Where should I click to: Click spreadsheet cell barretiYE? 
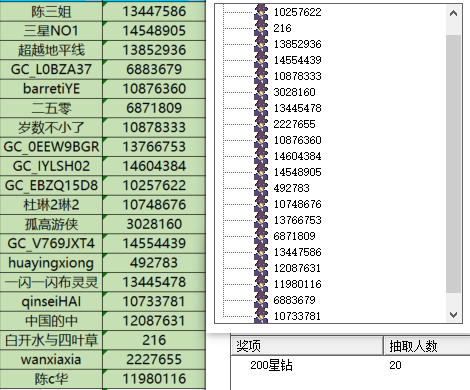pos(51,89)
